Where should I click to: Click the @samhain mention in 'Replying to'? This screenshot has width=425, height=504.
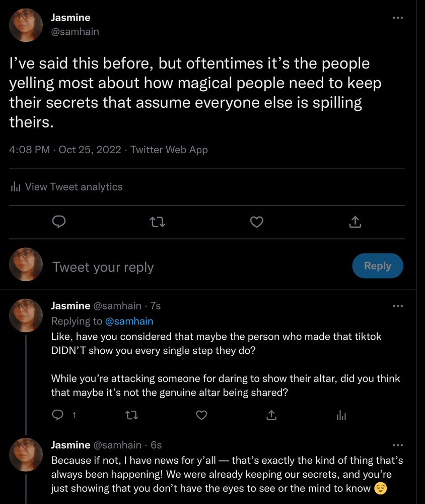tap(130, 321)
